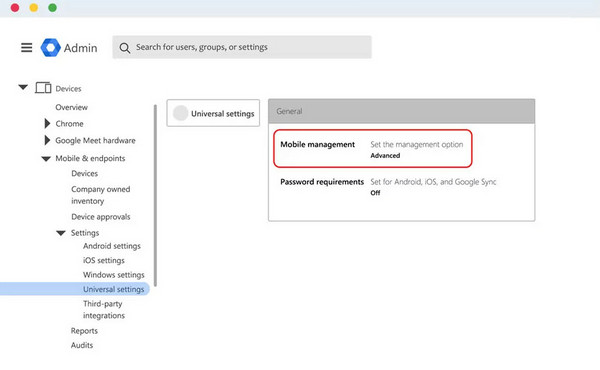The width and height of the screenshot is (600, 370).
Task: Open Devices under Mobile & endpoints
Action: tap(85, 173)
